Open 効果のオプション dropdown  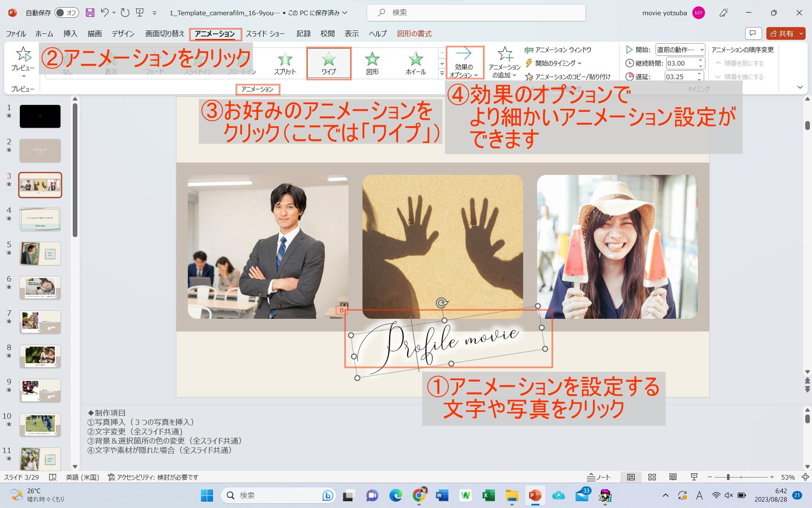(x=464, y=63)
